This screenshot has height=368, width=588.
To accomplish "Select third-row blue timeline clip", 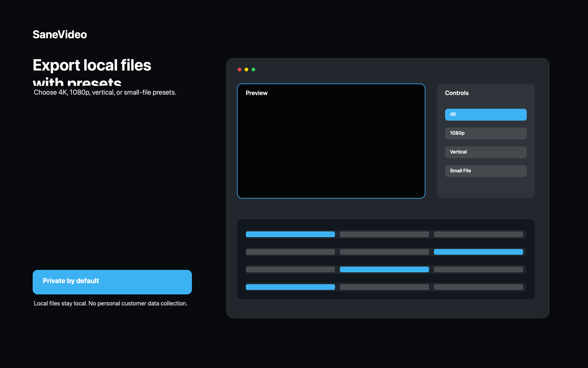I will click(x=384, y=269).
